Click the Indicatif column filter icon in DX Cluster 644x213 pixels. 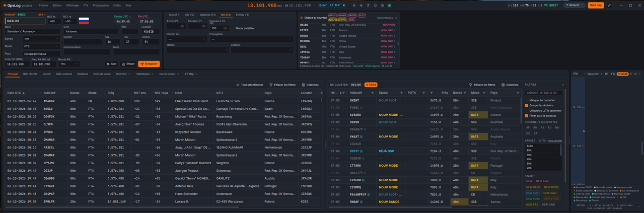pos(373,93)
